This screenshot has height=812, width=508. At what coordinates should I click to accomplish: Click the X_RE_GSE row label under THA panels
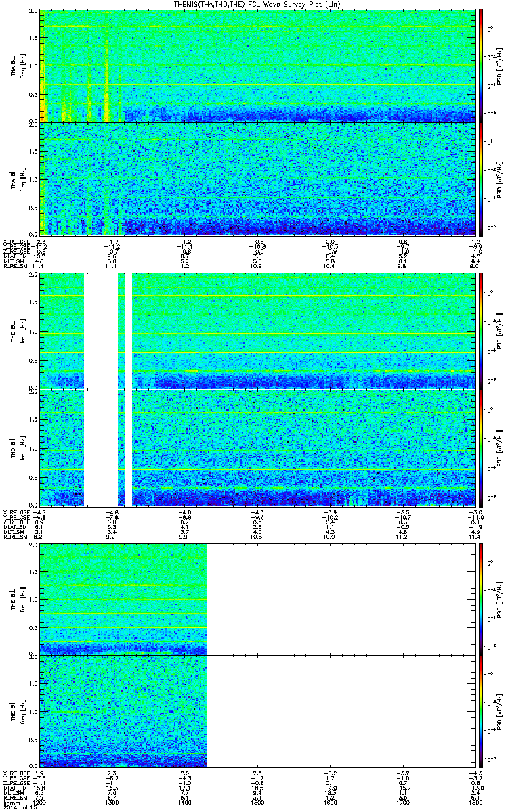point(16,242)
